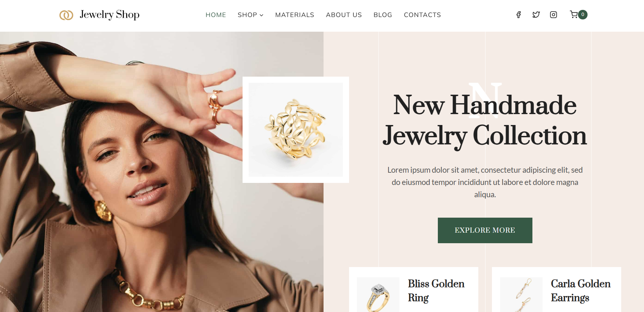644x312 pixels.
Task: Open the Contacts page
Action: coord(422,15)
